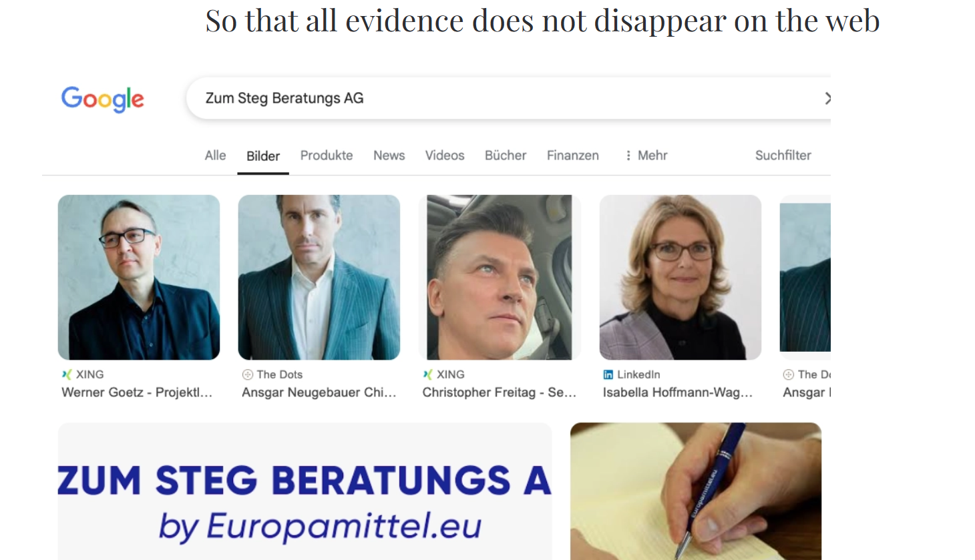Open the Isabella Hoffmann-Wag link text
The image size is (975, 560).
click(678, 392)
